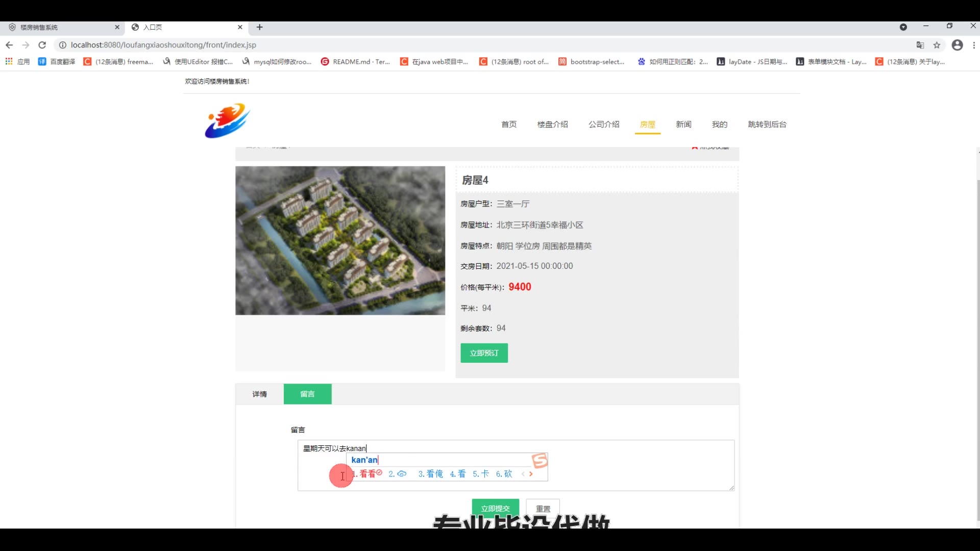Screen dimensions: 980x551
Task: Open the README.md bookmark
Action: 356,62
